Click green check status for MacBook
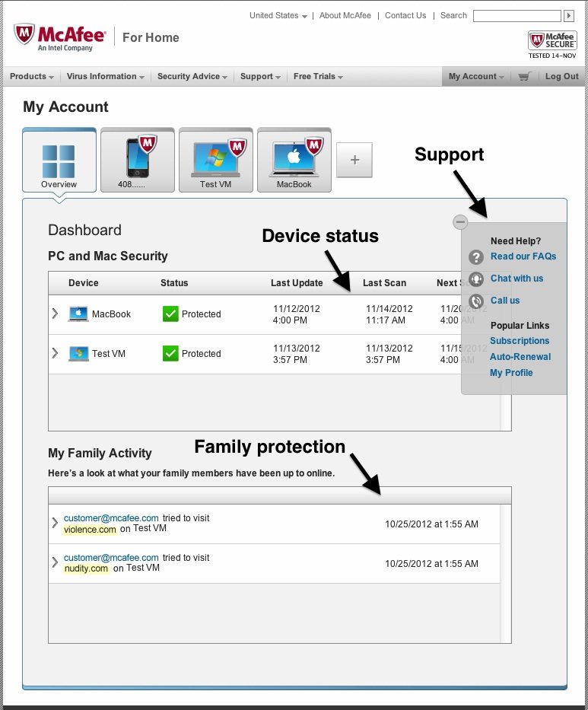The width and height of the screenshot is (588, 710). point(170,314)
